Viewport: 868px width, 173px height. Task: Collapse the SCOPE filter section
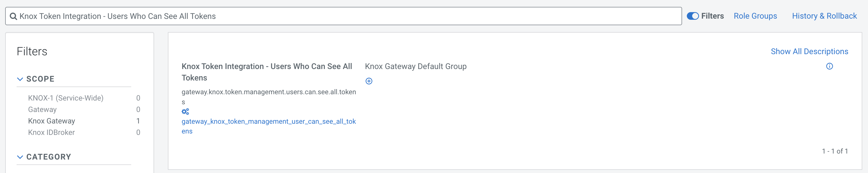(20, 79)
